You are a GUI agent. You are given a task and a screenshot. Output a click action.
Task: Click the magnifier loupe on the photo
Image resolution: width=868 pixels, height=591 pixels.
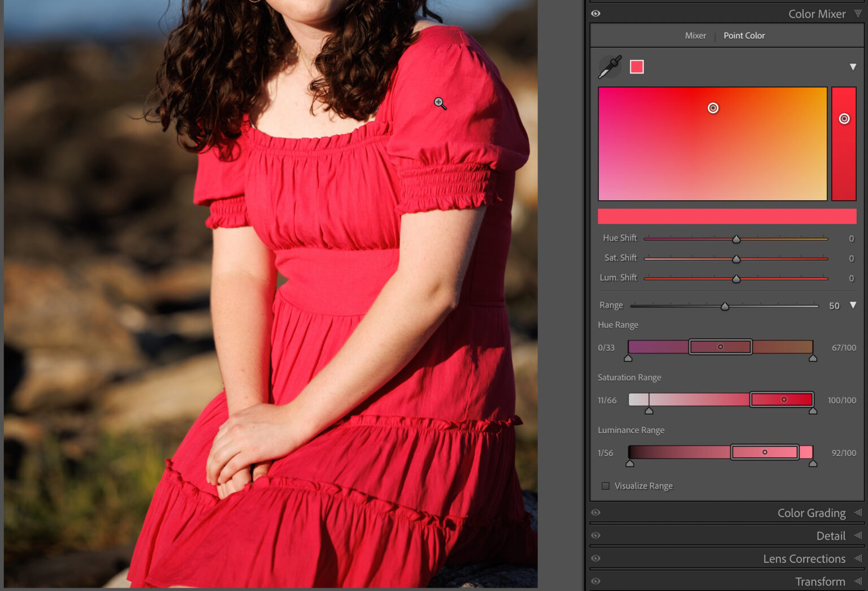440,103
